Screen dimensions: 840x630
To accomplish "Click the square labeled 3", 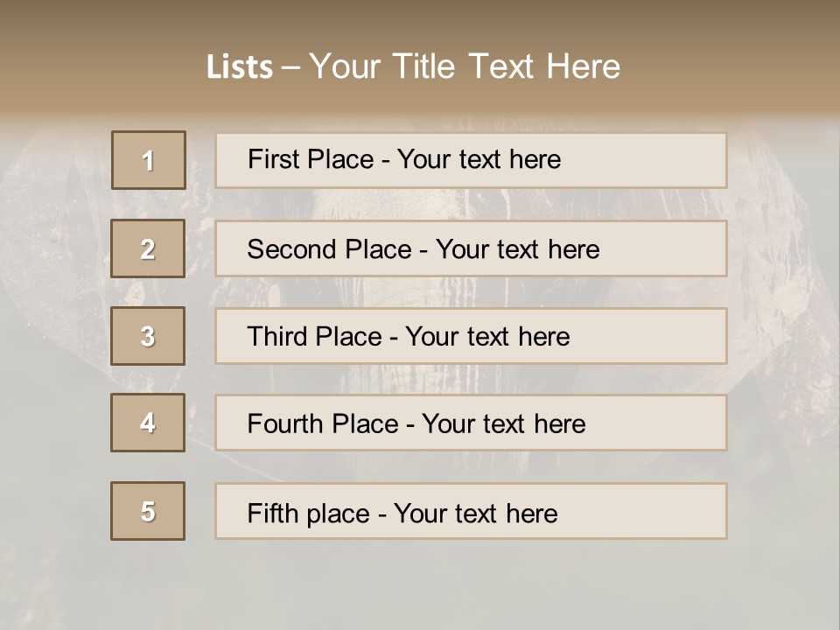I will tap(148, 336).
